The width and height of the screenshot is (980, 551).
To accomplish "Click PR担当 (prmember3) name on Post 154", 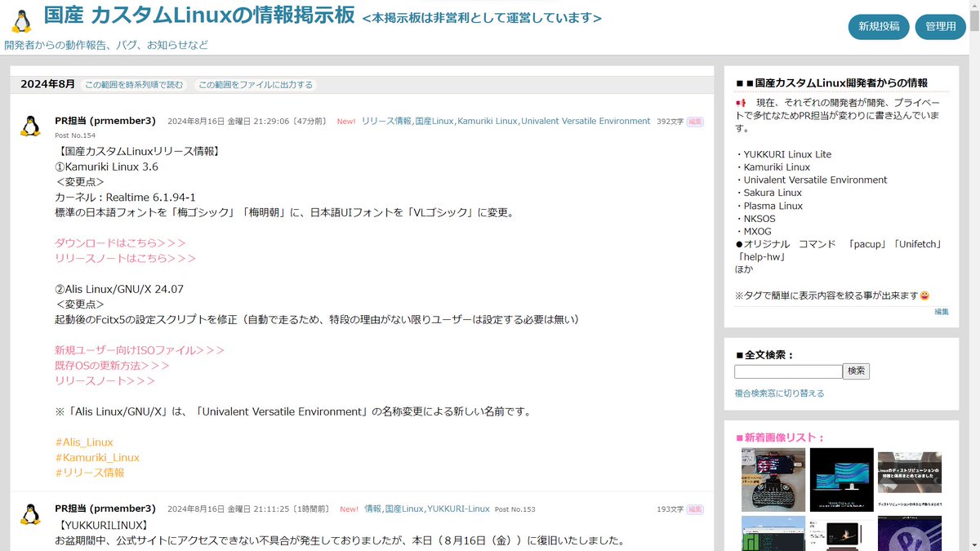I will pyautogui.click(x=105, y=121).
